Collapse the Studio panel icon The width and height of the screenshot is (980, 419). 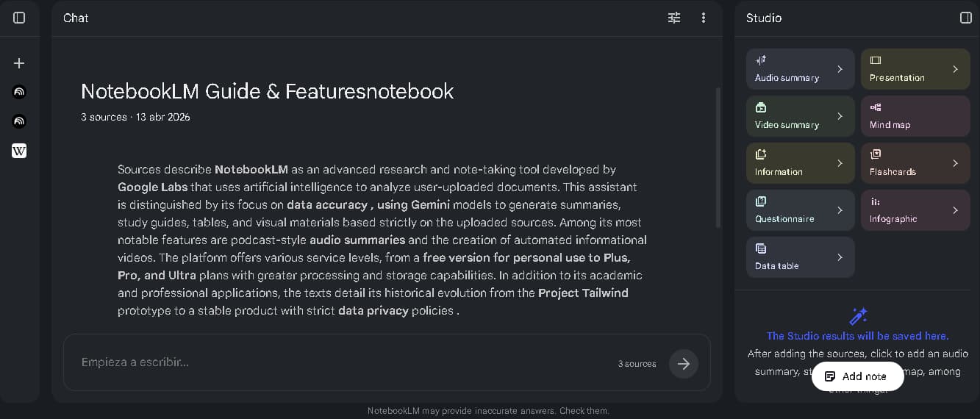pyautogui.click(x=966, y=18)
